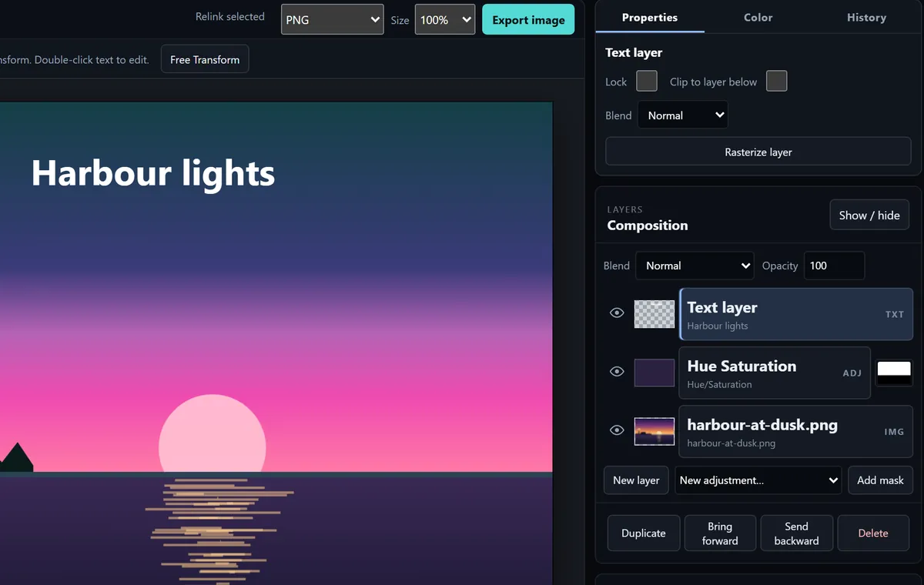924x585 pixels.
Task: Select the Text layer row
Action: coord(796,314)
